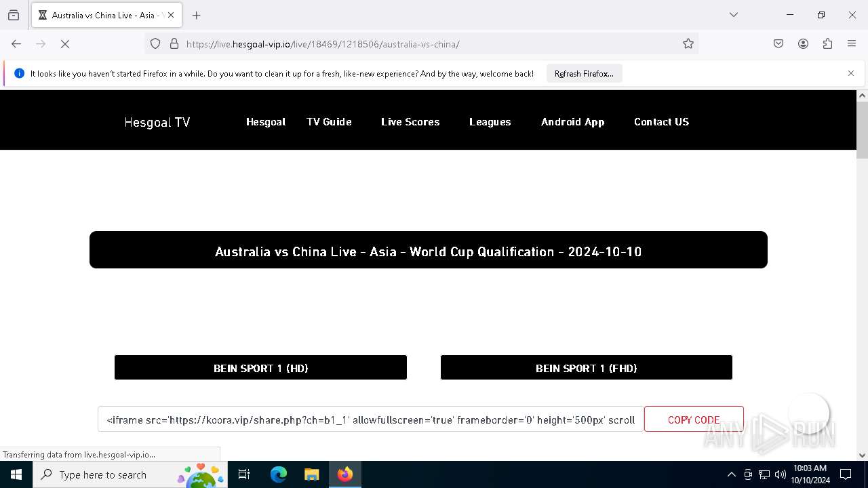Open Leagues menu item
The image size is (868, 488).
pyautogui.click(x=490, y=122)
